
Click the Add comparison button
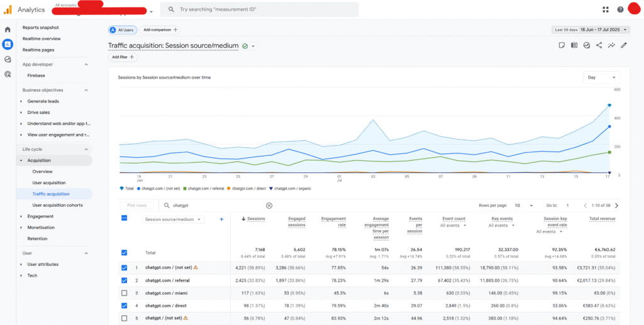coord(160,30)
